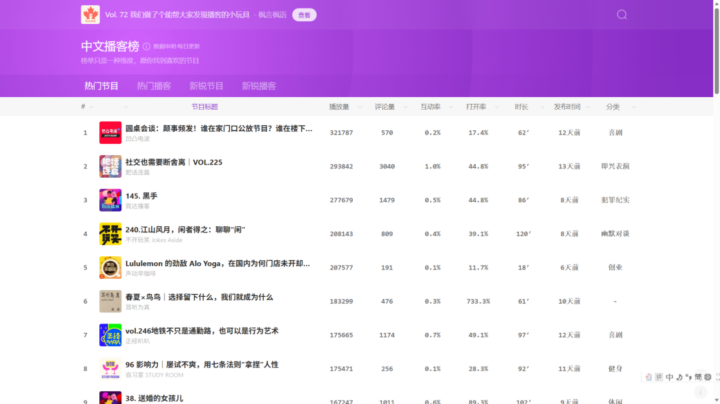Expand the 评论量 column sort chevron
This screenshot has width=720, height=404.
[x=405, y=107]
